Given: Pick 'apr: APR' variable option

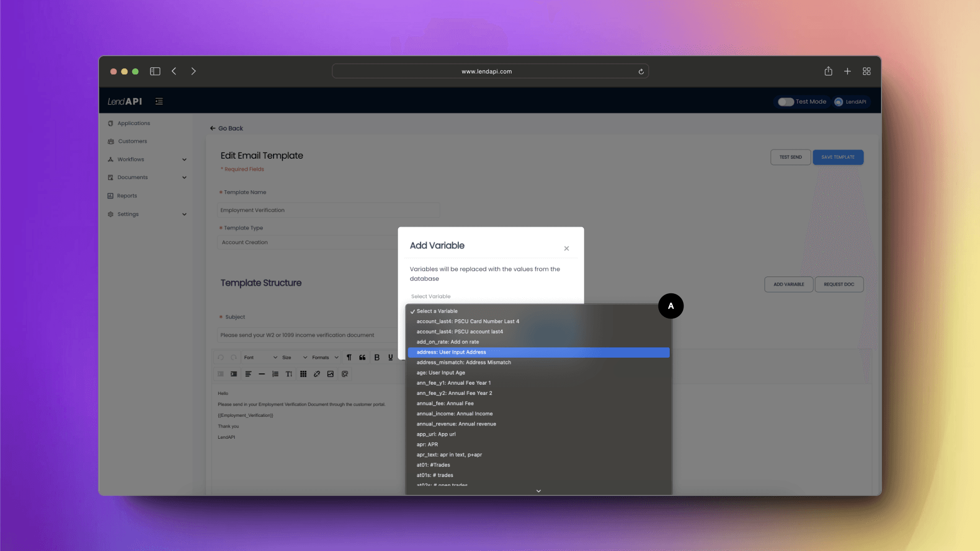Looking at the screenshot, I should pos(427,444).
